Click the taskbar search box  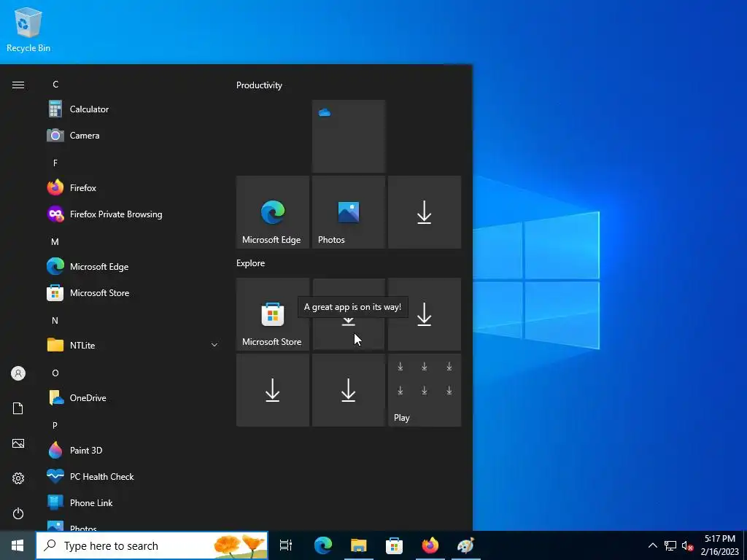coord(152,545)
